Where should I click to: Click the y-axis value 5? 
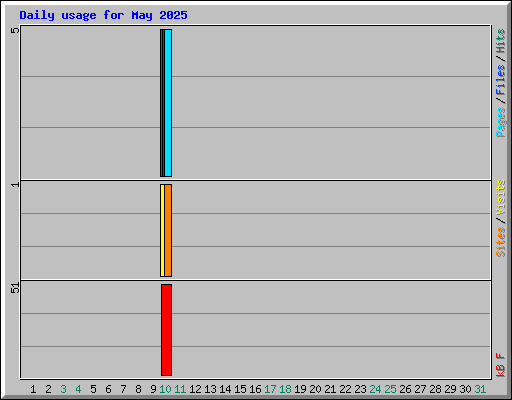click(15, 30)
